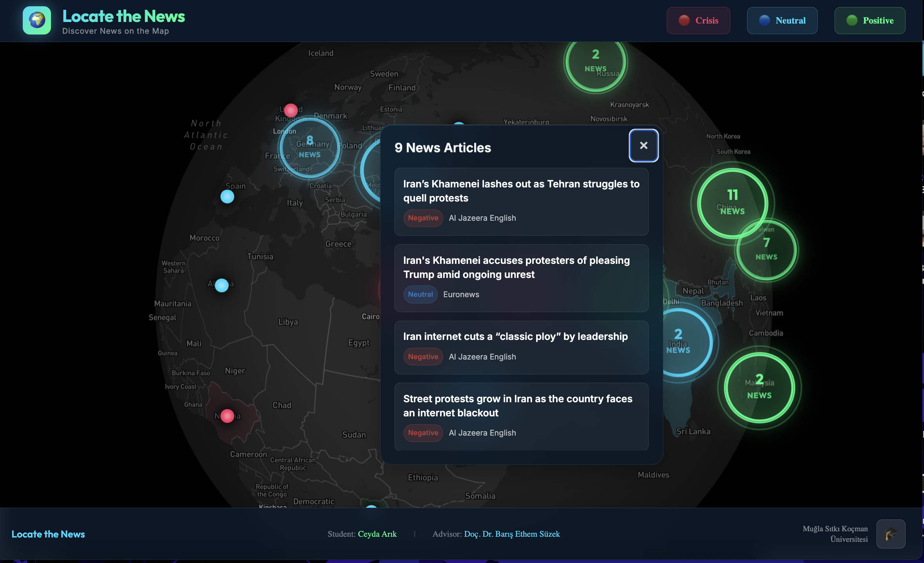Screen dimensions: 924x563
Task: Click the Libya label on the map
Action: pyautogui.click(x=288, y=322)
